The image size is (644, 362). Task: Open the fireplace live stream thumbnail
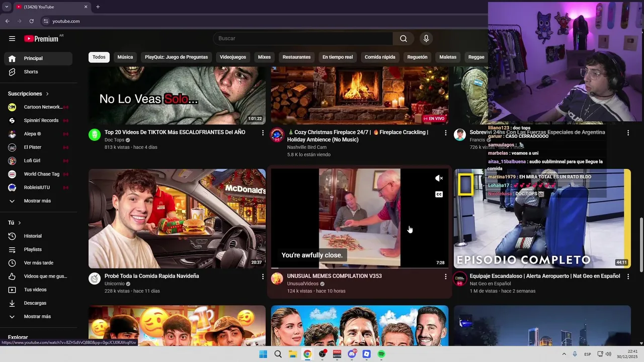[359, 96]
